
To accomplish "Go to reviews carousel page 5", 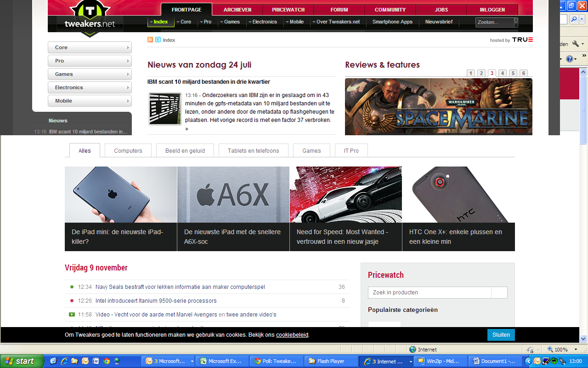I will click(x=513, y=73).
